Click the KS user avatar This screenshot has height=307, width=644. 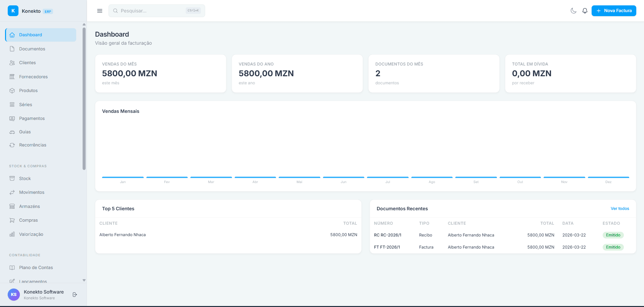14,295
